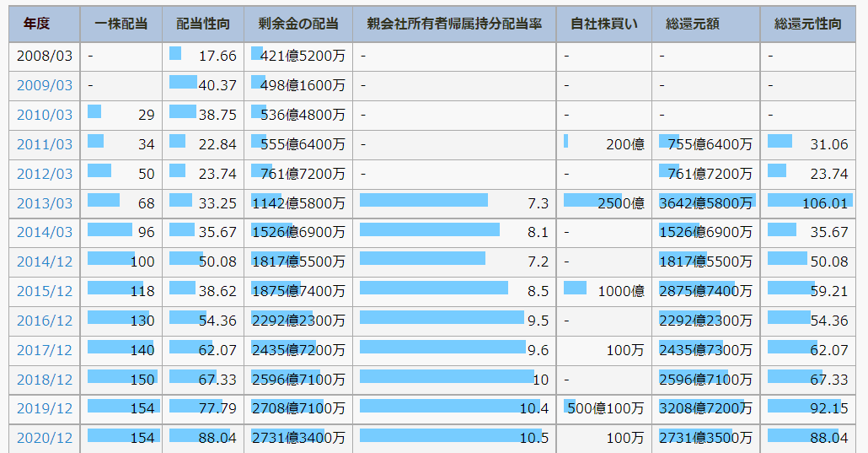The image size is (868, 453).
Task: Open the 2015/12 fiscal year link
Action: (45, 291)
